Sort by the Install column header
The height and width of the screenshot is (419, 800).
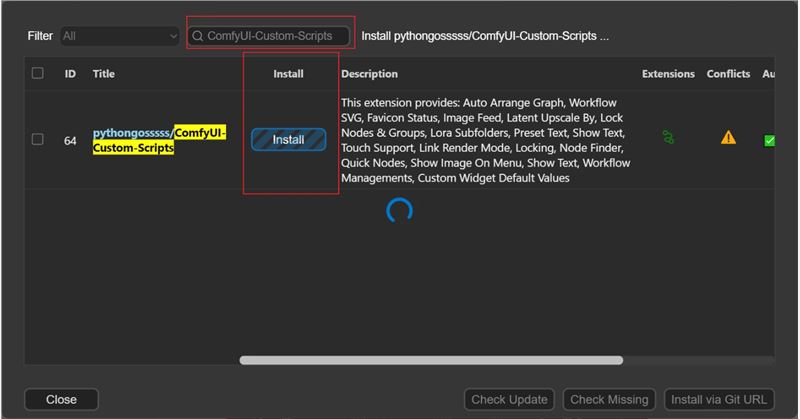click(x=288, y=74)
